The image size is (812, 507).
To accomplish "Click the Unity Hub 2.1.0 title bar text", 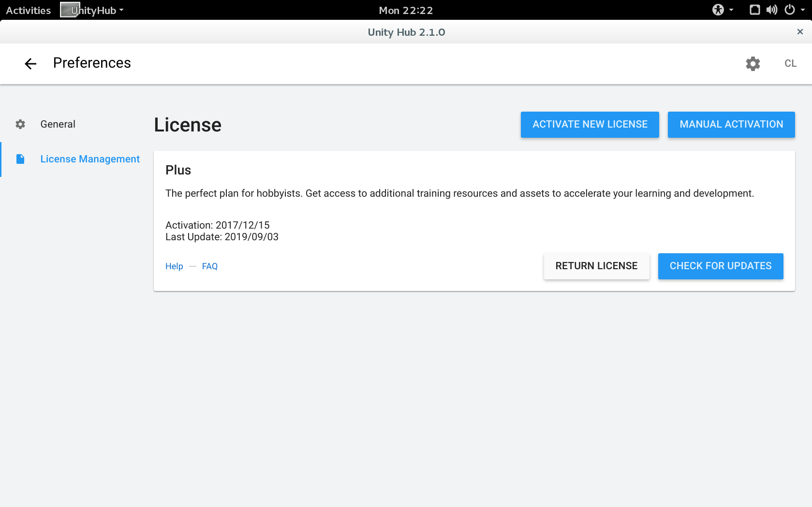I will (406, 32).
